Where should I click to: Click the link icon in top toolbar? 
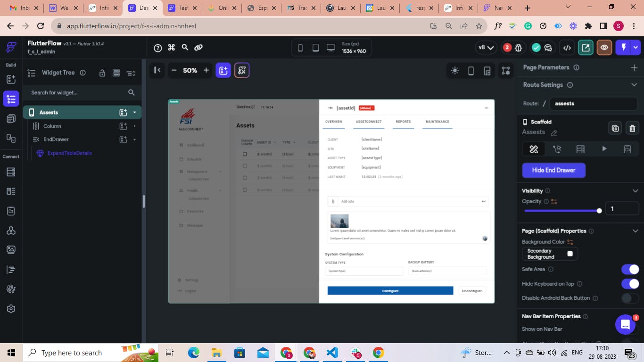click(198, 48)
